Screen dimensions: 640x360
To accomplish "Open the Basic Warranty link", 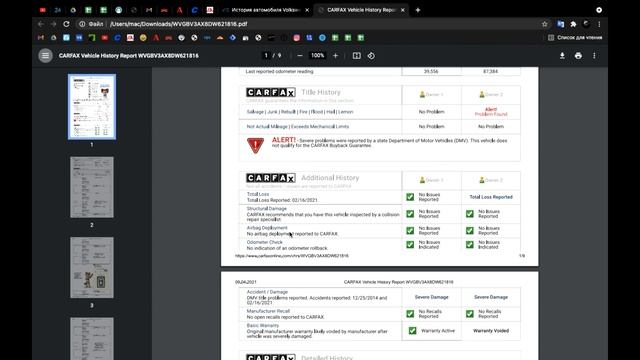I will (x=262, y=325).
